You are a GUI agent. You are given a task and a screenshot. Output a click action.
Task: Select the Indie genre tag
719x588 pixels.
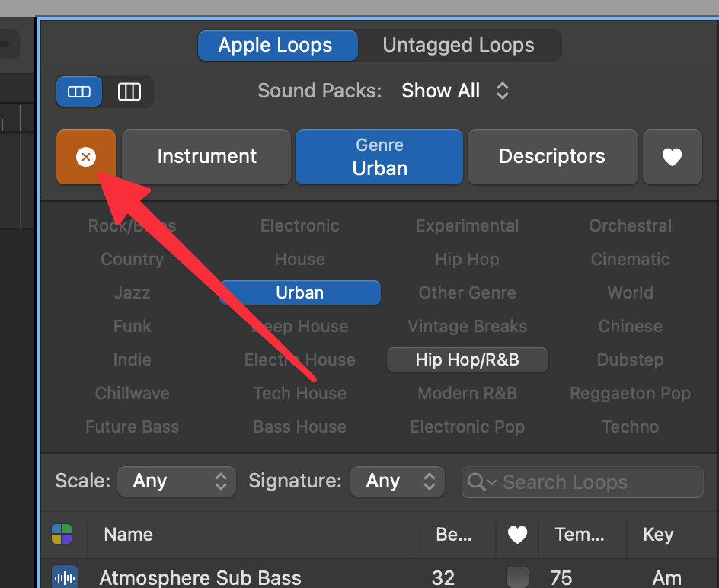click(x=132, y=360)
